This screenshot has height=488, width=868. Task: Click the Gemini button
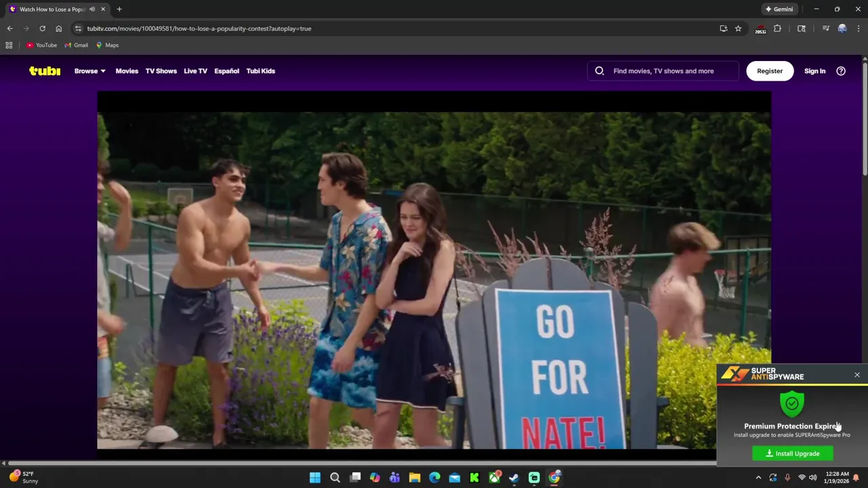(779, 9)
